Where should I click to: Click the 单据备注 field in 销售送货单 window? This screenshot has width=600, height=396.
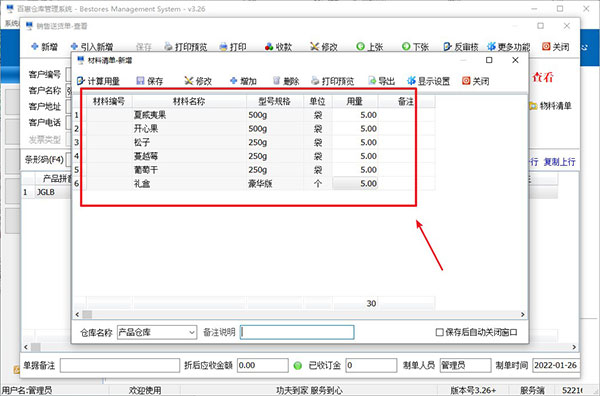coord(120,365)
